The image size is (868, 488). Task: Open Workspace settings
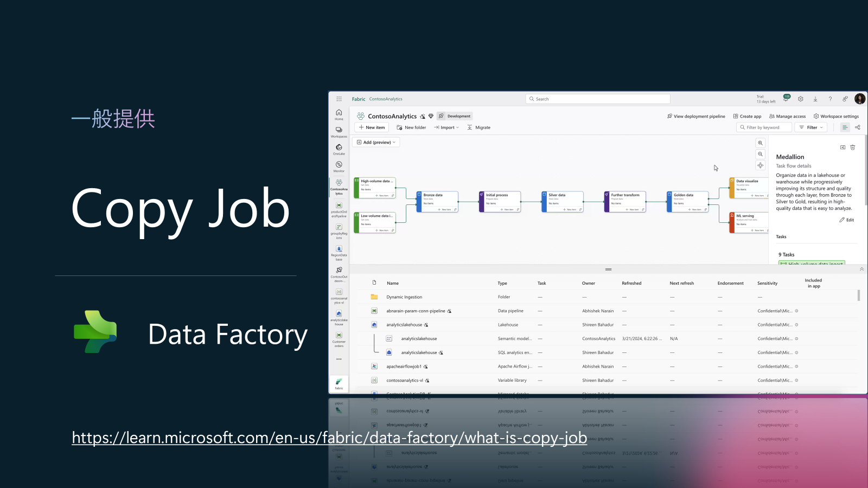tap(836, 116)
